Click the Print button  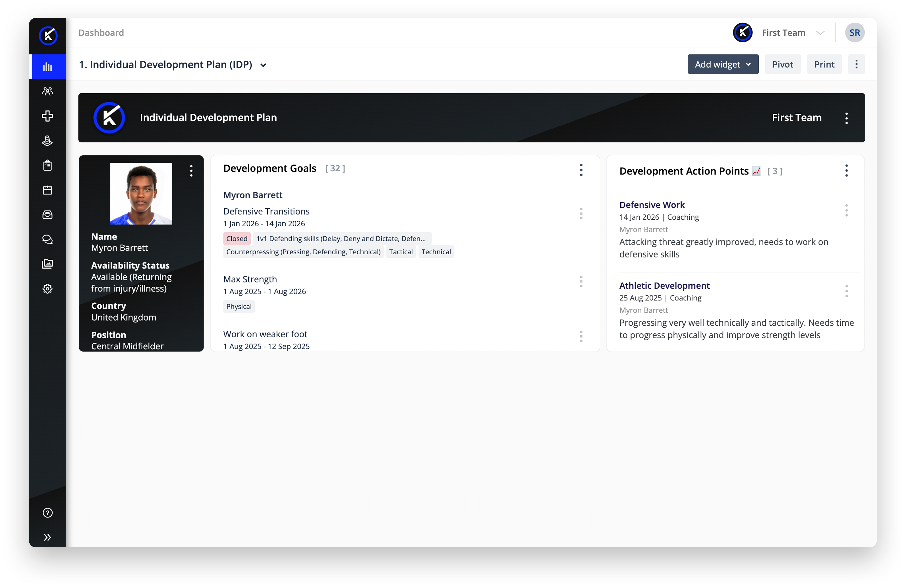click(824, 64)
